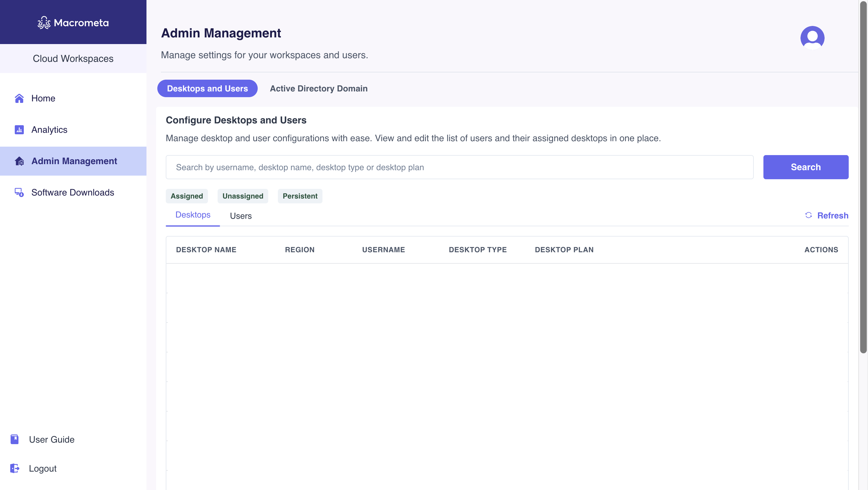
Task: Click the Refresh link
Action: tap(833, 215)
